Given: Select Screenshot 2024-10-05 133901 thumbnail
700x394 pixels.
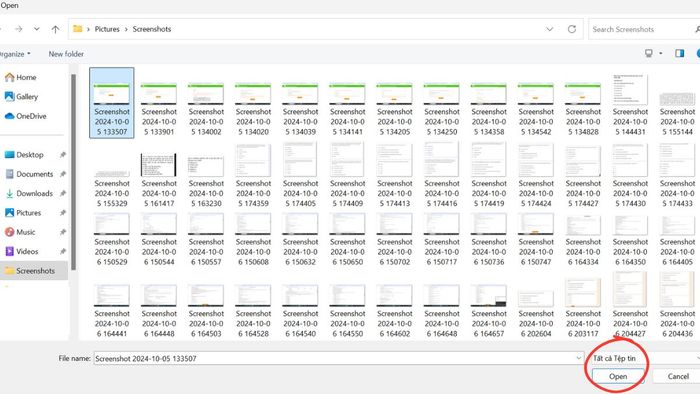Looking at the screenshot, I should click(158, 94).
